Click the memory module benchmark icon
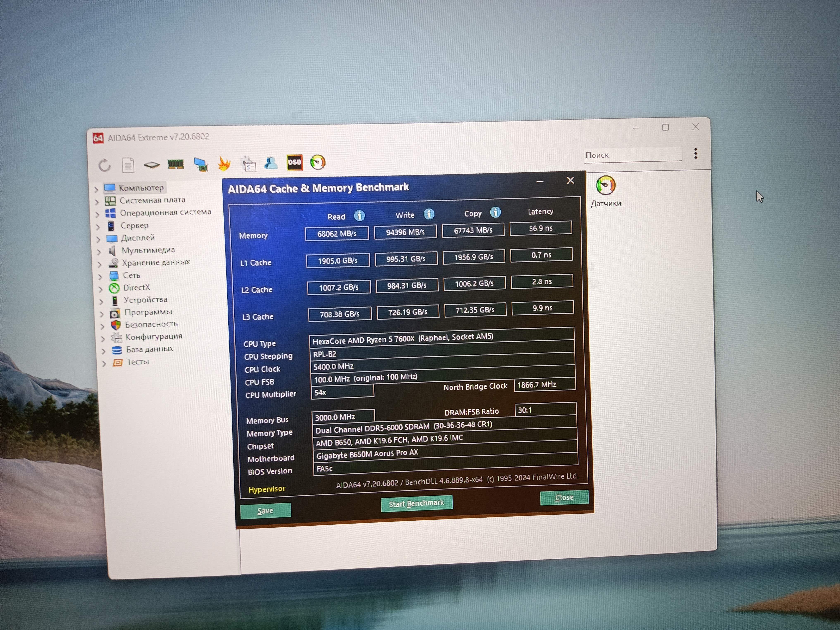This screenshot has height=630, width=840. coord(175,164)
